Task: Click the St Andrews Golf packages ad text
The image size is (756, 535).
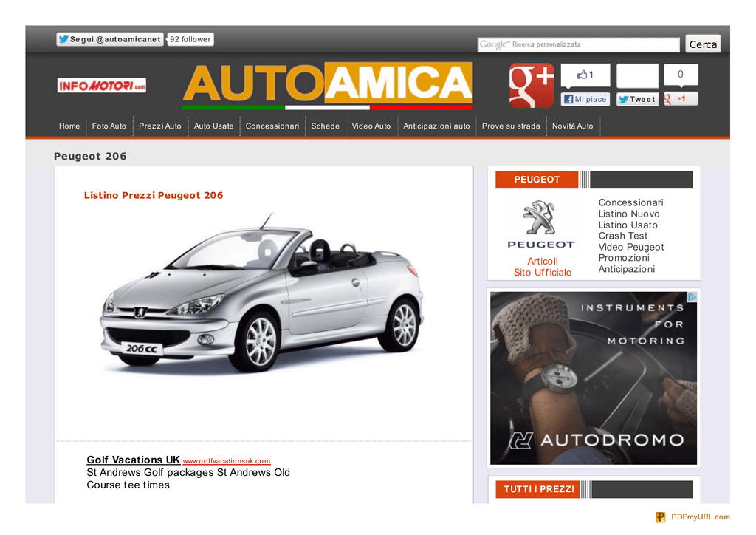Action: [188, 479]
